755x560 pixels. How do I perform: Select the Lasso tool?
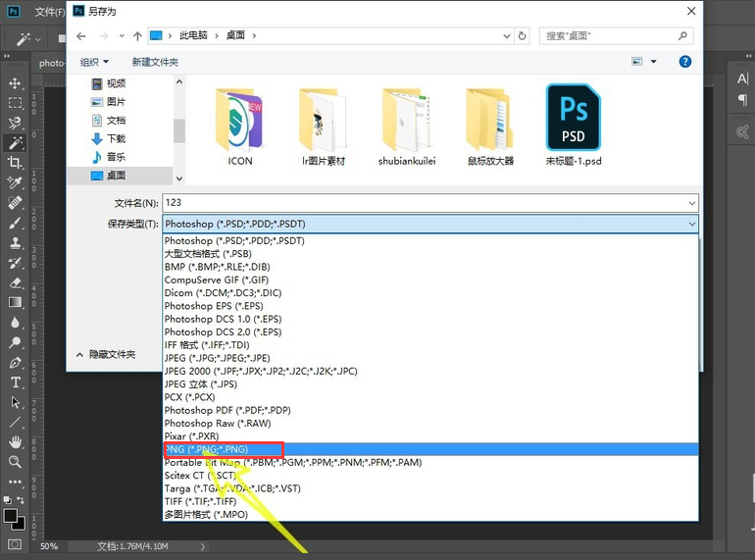pos(15,123)
